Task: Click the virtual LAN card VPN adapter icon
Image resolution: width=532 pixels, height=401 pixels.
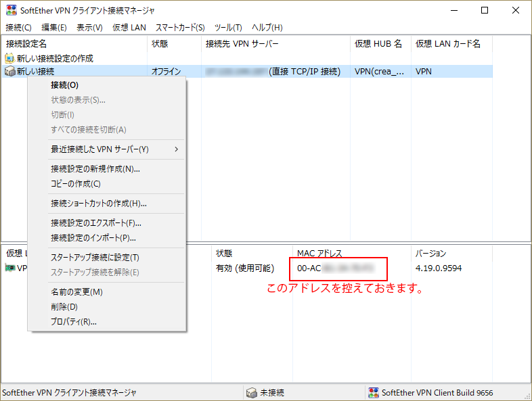Action: pos(10,268)
